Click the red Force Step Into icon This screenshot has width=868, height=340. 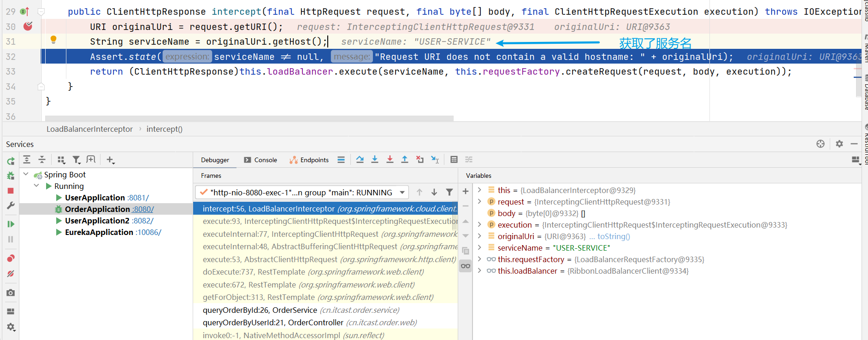(x=390, y=159)
